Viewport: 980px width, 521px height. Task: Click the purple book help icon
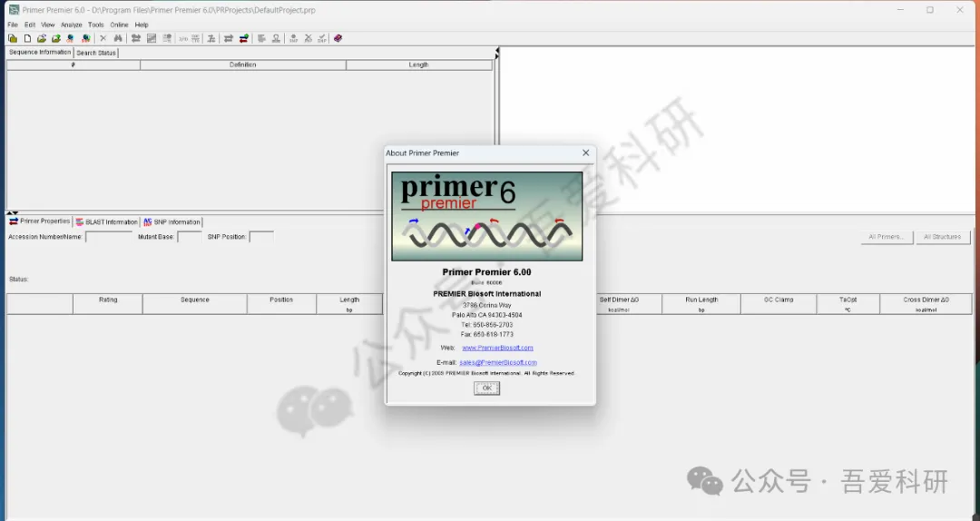coord(338,39)
